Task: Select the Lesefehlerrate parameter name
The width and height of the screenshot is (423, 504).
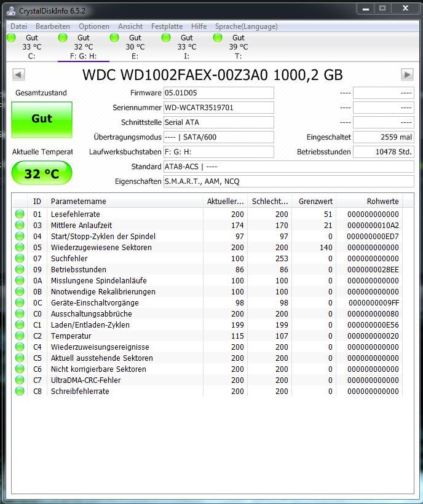Action: [76, 214]
